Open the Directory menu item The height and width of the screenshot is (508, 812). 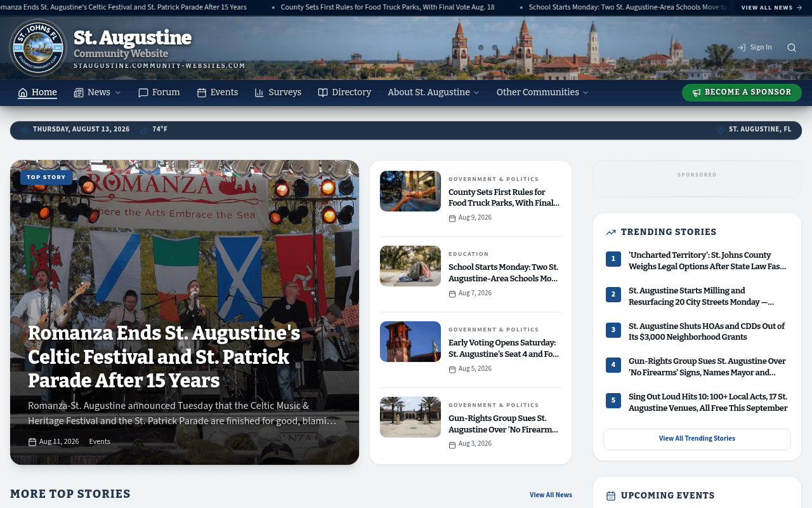344,93
